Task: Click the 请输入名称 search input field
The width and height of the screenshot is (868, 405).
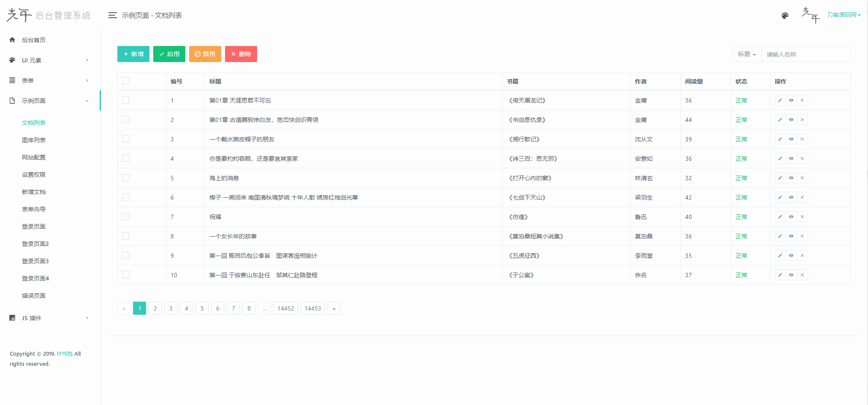Action: tap(805, 54)
